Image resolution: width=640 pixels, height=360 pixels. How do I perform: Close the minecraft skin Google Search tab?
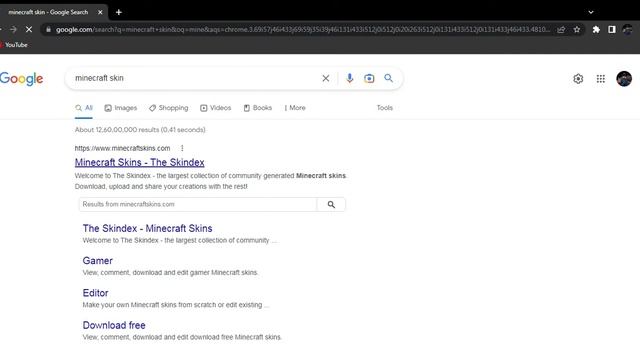pyautogui.click(x=100, y=12)
